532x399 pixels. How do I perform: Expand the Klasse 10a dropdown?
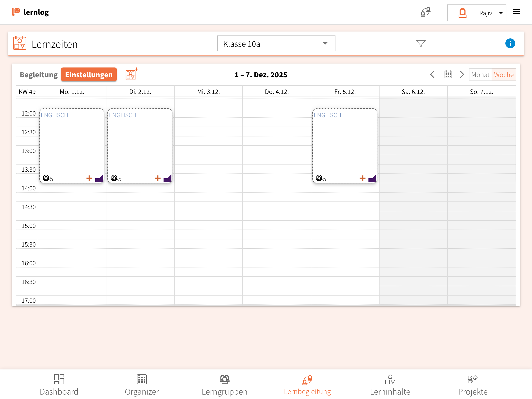[x=276, y=44]
